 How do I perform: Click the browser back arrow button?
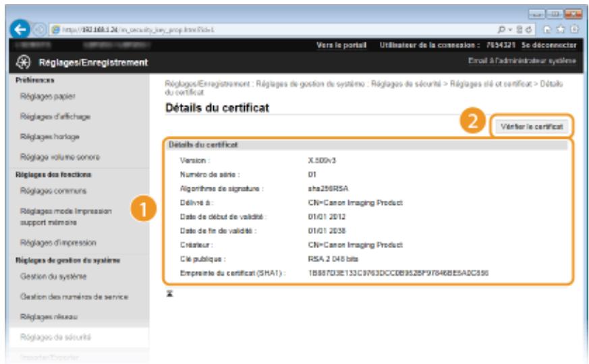pos(20,29)
